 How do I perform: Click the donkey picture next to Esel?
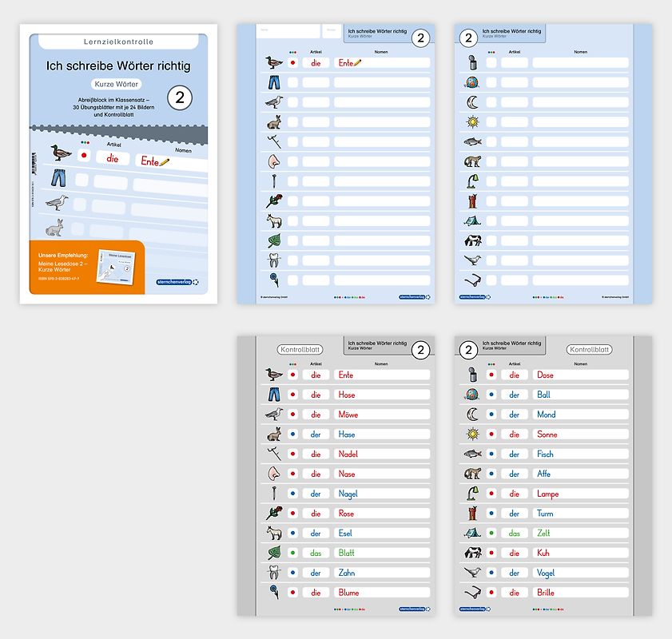(x=273, y=533)
